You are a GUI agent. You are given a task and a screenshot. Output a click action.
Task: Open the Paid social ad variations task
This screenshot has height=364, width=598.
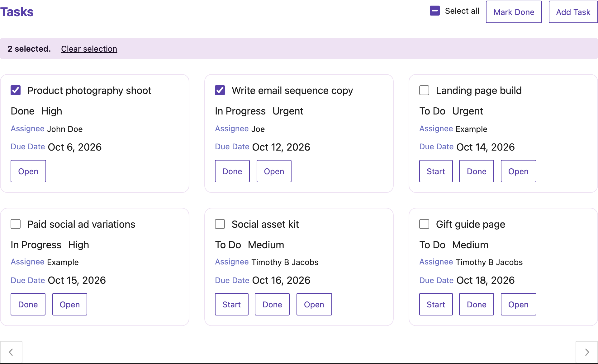(x=70, y=304)
